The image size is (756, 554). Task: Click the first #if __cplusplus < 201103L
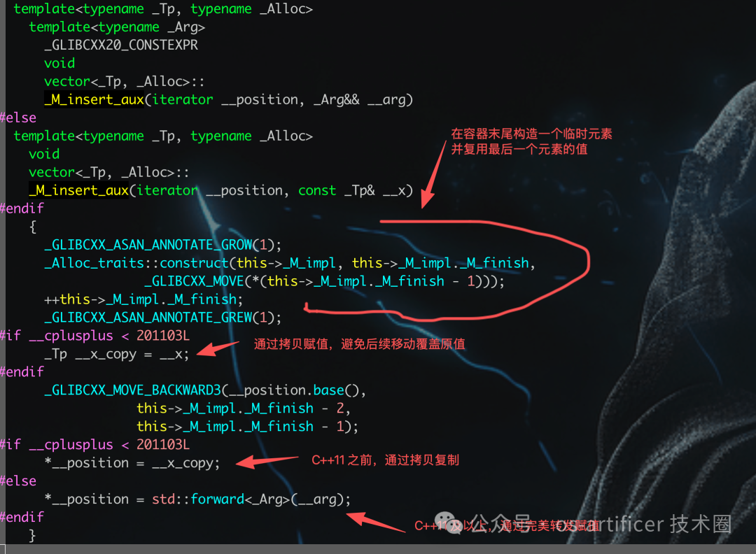click(95, 336)
